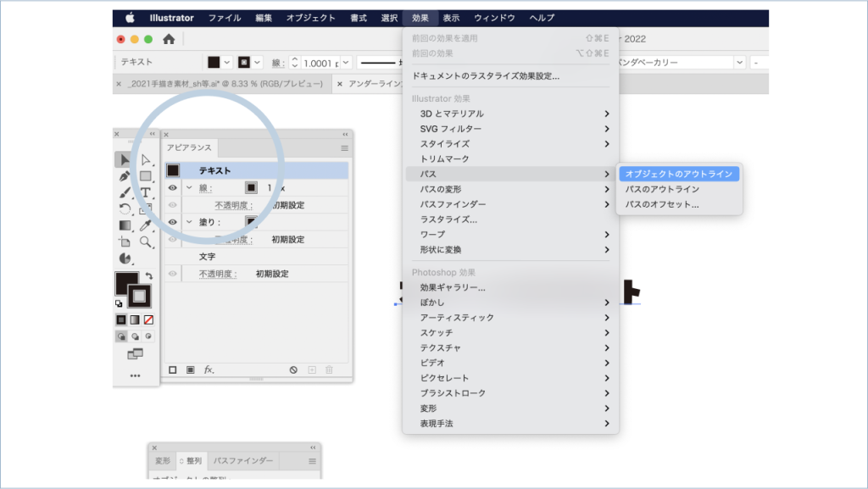The image size is (868, 489).
Task: Swap fill and stroke arrow
Action: coord(149,275)
